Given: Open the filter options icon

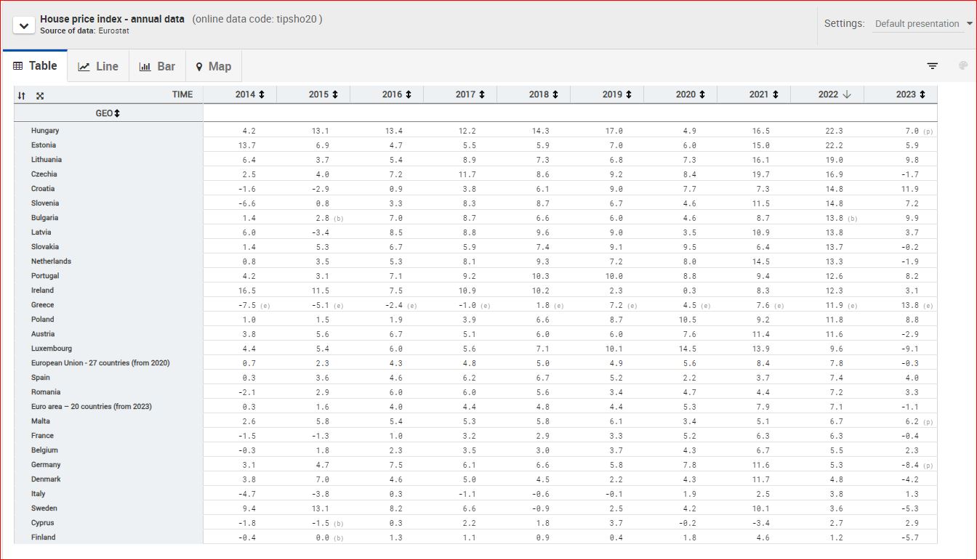Looking at the screenshot, I should point(933,66).
